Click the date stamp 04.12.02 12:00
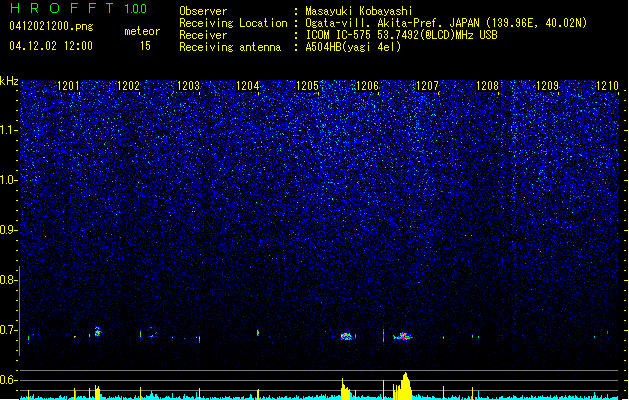This screenshot has width=629, height=400. [x=51, y=46]
